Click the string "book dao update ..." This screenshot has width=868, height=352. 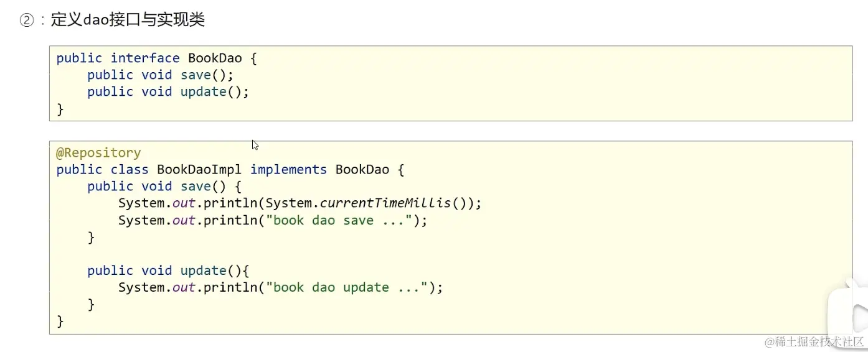347,287
